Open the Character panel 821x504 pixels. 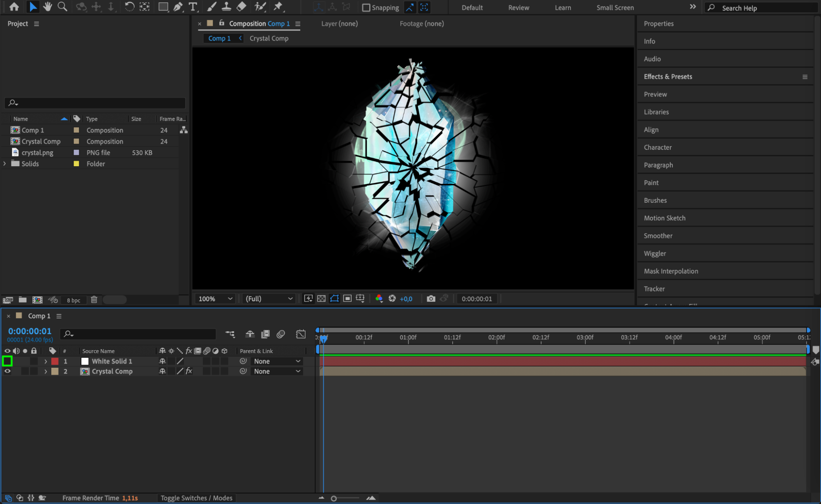tap(658, 147)
